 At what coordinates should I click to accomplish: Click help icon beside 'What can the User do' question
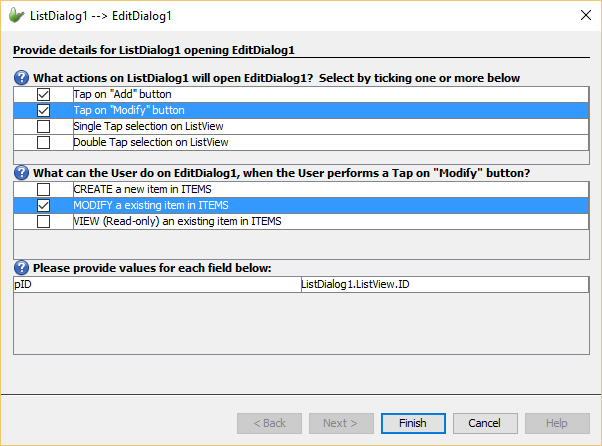tap(22, 172)
